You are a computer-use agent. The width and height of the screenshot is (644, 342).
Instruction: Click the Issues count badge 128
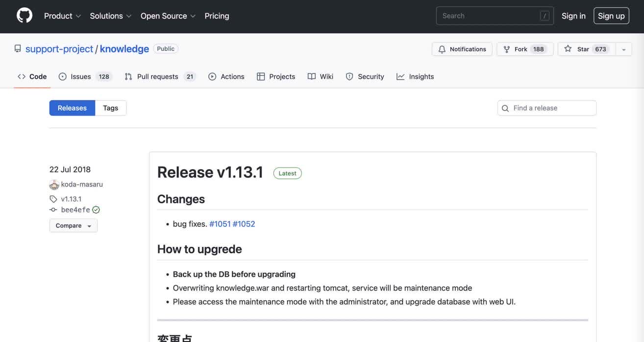pyautogui.click(x=104, y=76)
